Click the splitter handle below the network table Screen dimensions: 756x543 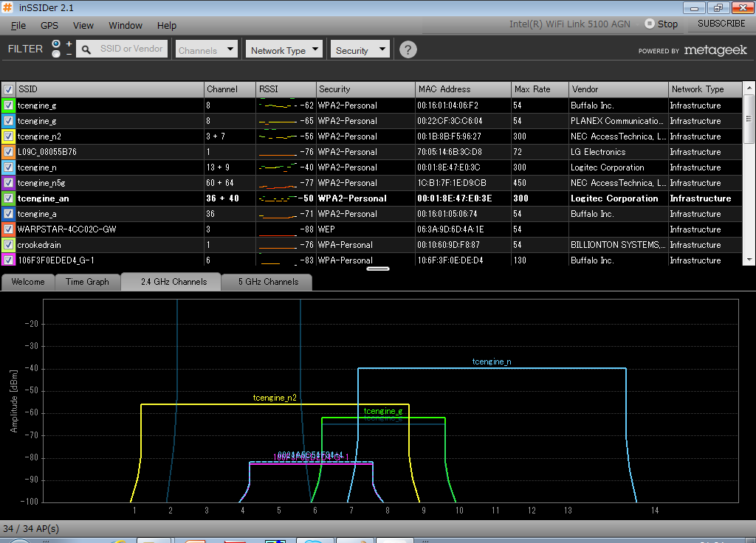coord(378,269)
